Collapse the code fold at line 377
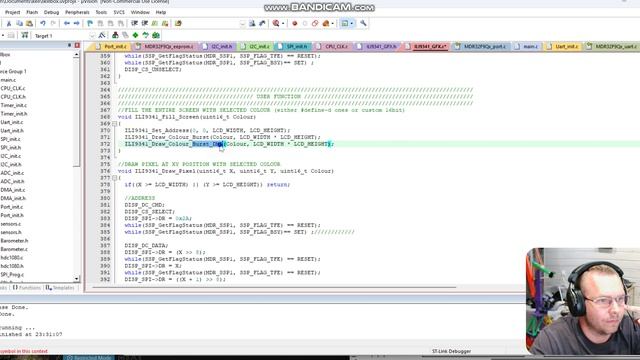The image size is (640, 360). click(115, 178)
